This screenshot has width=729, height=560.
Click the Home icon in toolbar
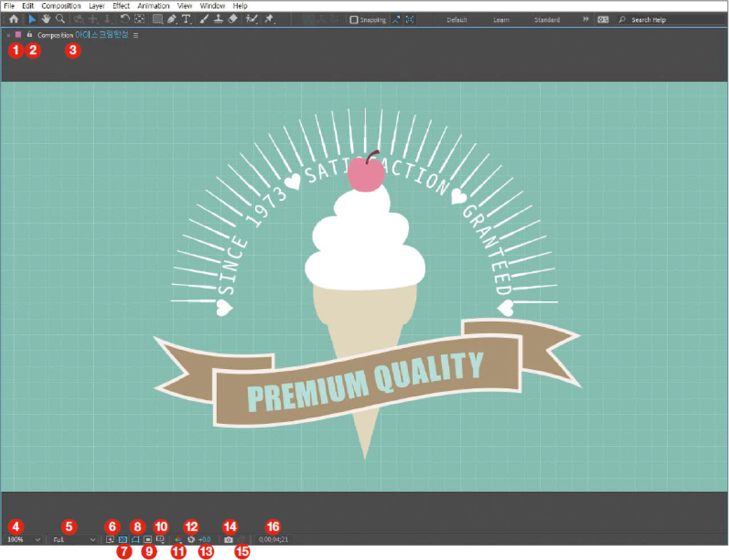click(14, 19)
